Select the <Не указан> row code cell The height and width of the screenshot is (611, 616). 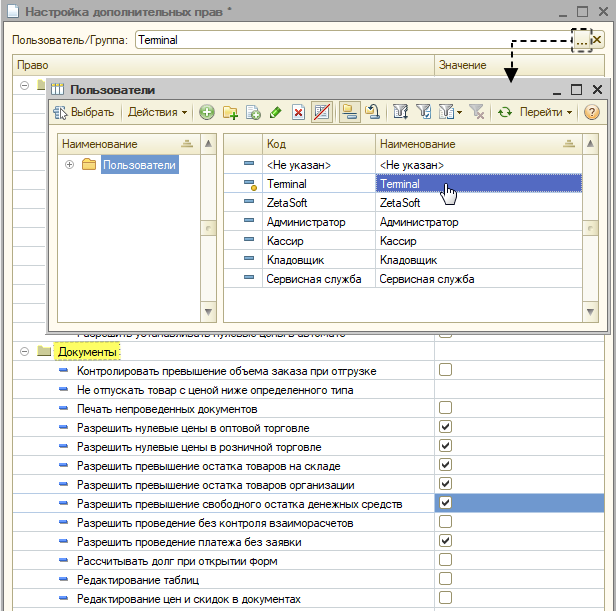click(x=319, y=165)
